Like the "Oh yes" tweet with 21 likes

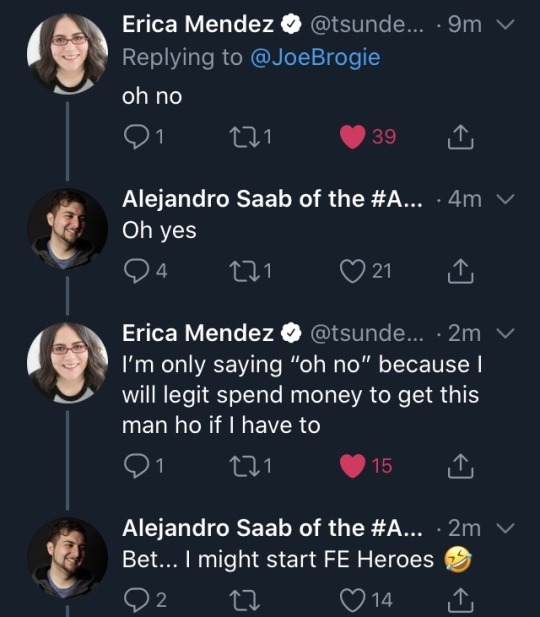pos(353,271)
